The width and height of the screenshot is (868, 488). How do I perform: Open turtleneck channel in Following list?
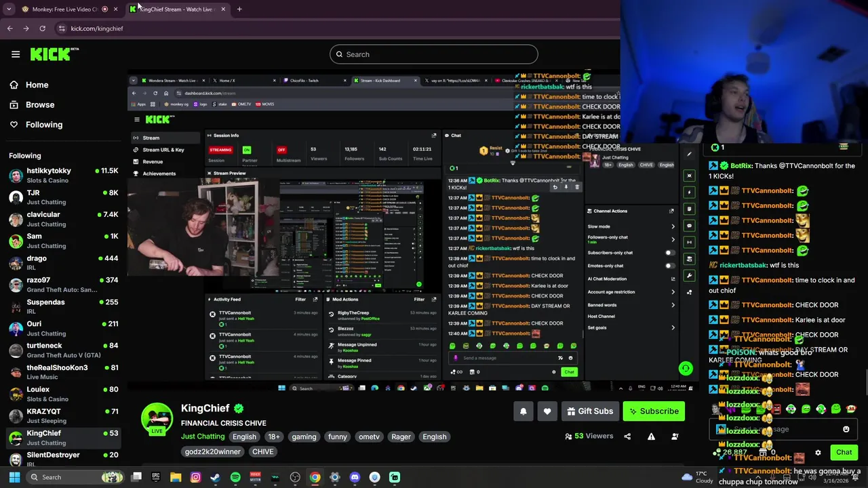click(x=63, y=350)
